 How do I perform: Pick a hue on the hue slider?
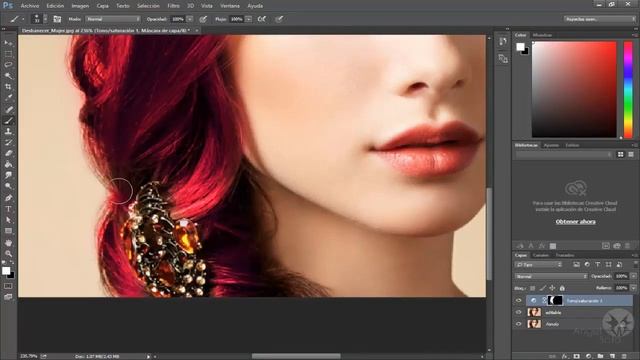coord(628,89)
